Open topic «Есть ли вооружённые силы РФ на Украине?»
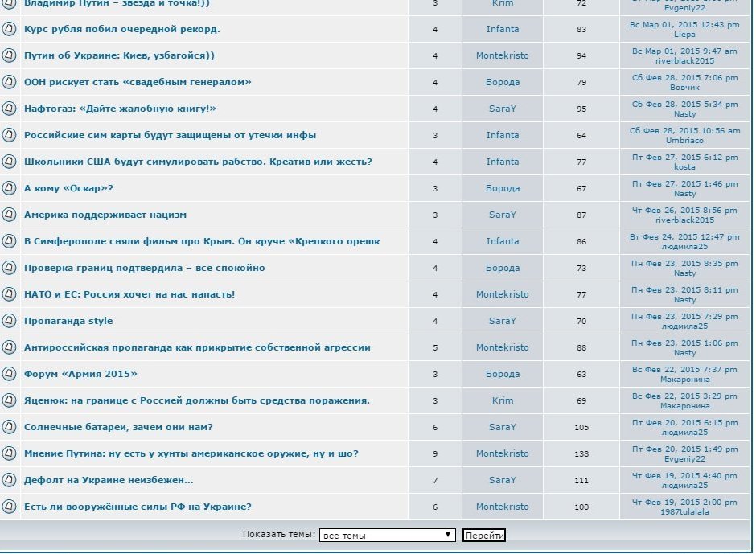756x554 pixels. coord(138,507)
